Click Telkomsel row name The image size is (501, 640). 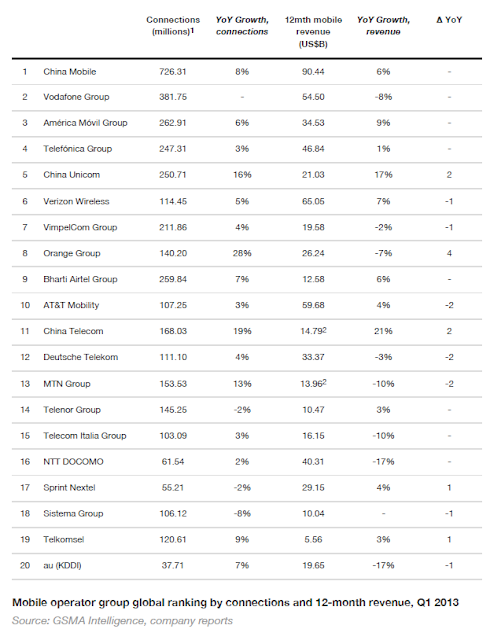(x=64, y=540)
